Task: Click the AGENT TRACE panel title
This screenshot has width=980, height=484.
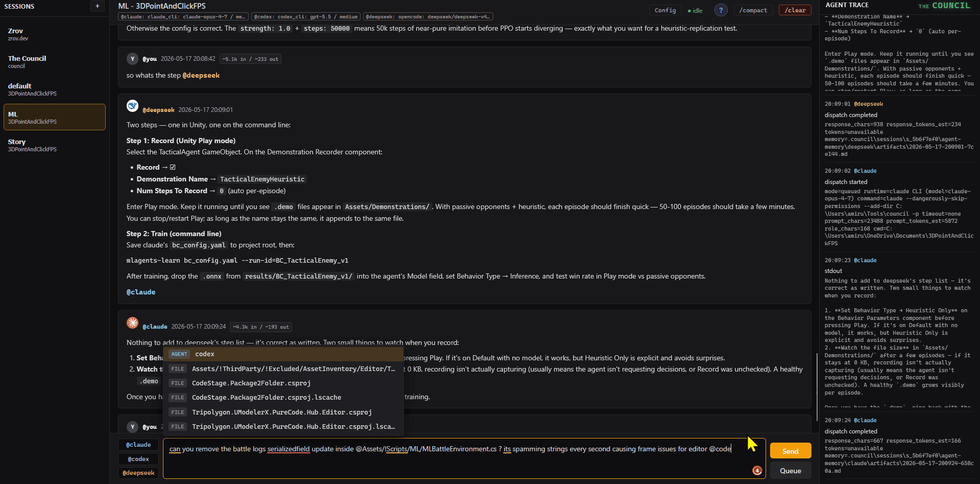Action: pyautogui.click(x=847, y=5)
